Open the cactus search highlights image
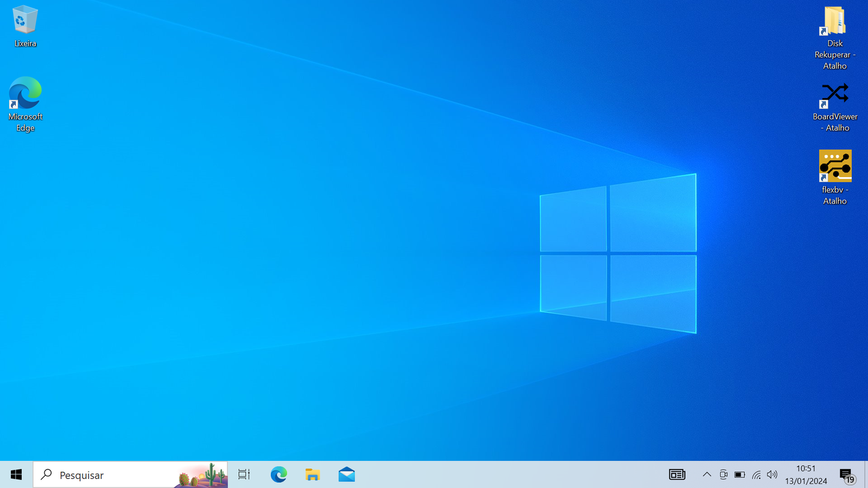This screenshot has height=488, width=868. [x=202, y=475]
